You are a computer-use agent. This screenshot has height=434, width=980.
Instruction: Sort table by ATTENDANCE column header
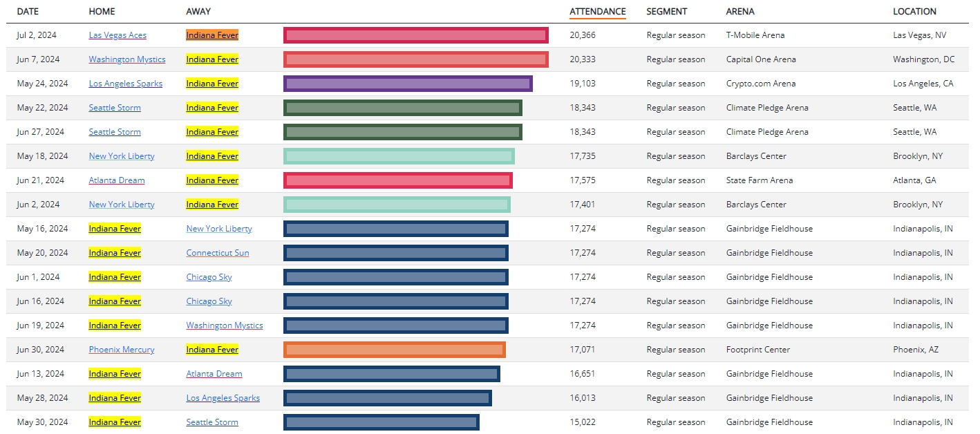597,11
